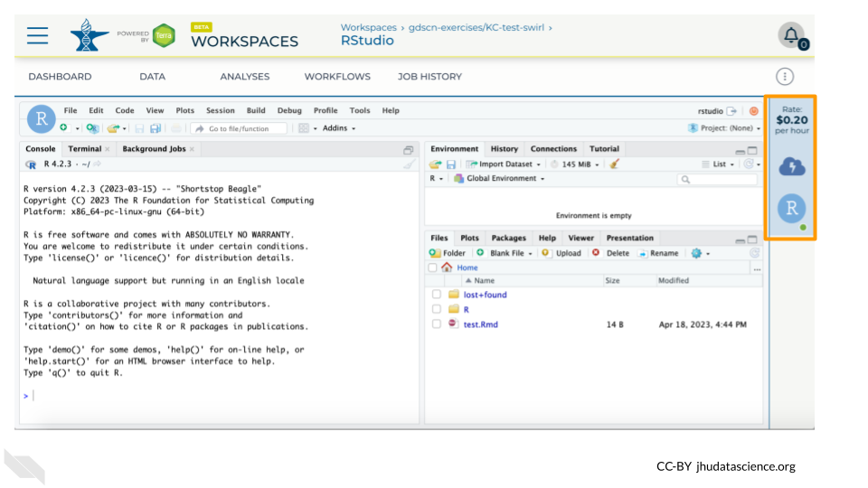Open the List view dropdown
Image resolution: width=868 pixels, height=488 pixels.
click(717, 164)
